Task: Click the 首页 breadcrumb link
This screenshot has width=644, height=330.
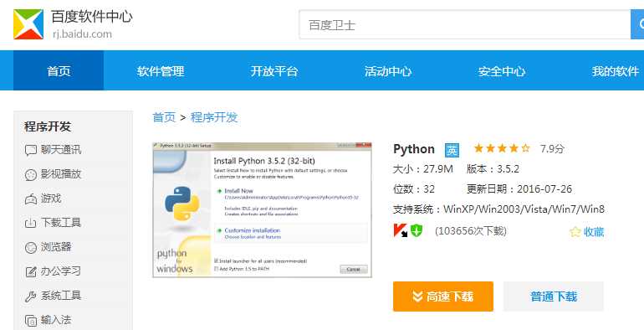Action: coord(164,117)
